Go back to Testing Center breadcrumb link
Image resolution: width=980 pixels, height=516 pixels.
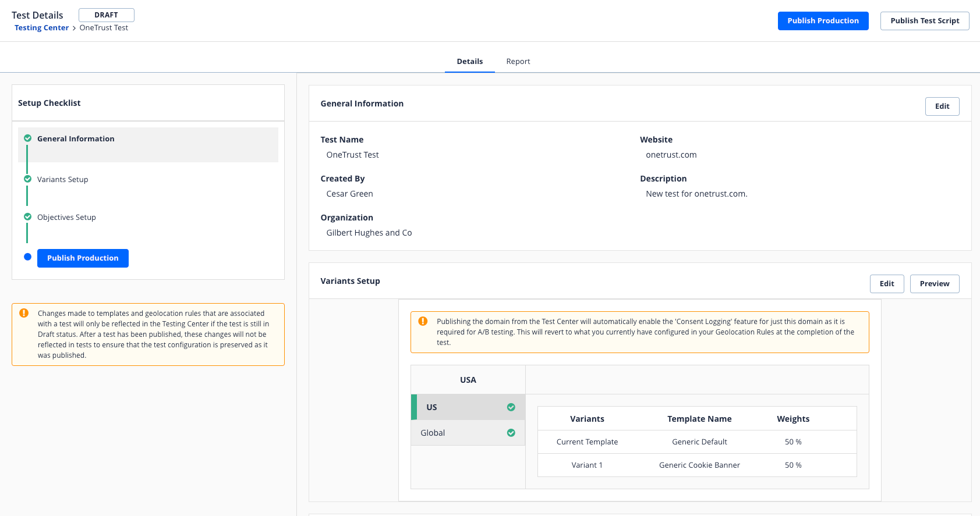pos(41,28)
